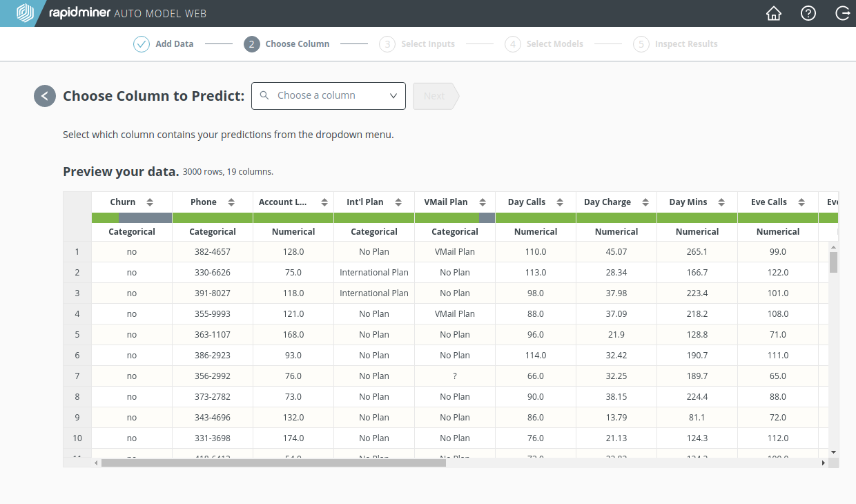Click the vertical scrollbar down arrow
The height and width of the screenshot is (504, 856).
833,452
